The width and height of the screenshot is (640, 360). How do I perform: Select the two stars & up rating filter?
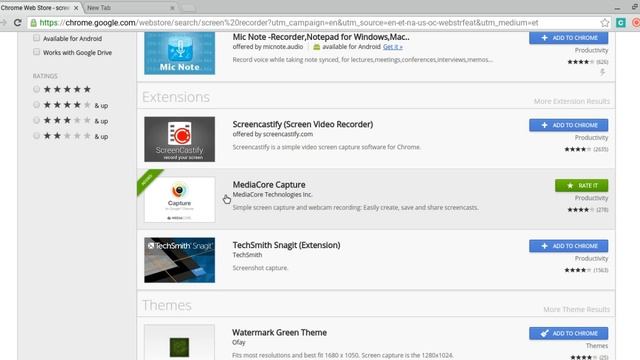[36, 136]
